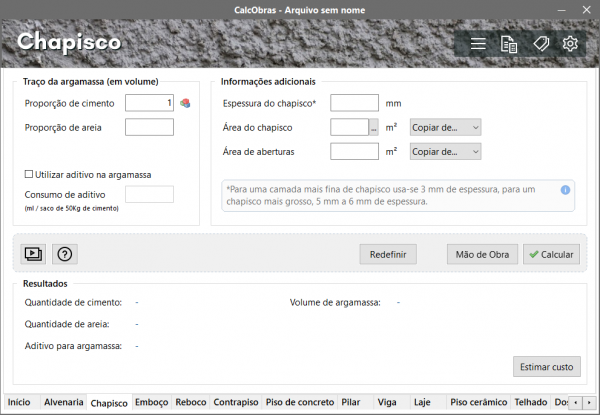The image size is (600, 415).
Task: Enable 'Utilizar aditivo na argamassa' checkbox
Action: pyautogui.click(x=29, y=174)
